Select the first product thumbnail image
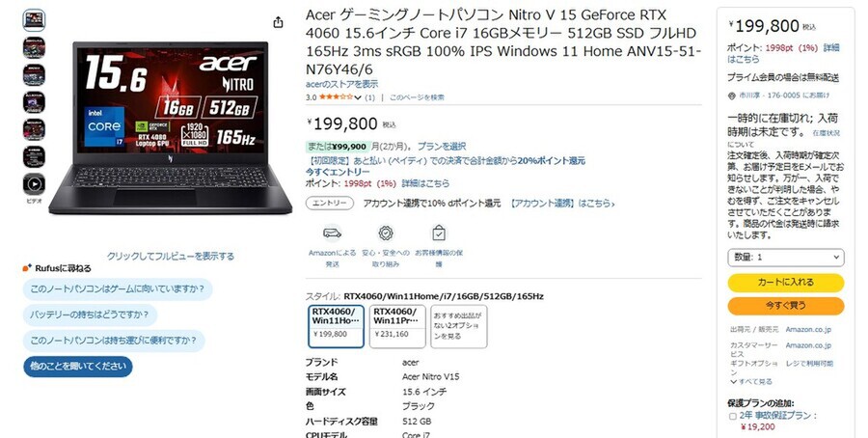 [34, 20]
